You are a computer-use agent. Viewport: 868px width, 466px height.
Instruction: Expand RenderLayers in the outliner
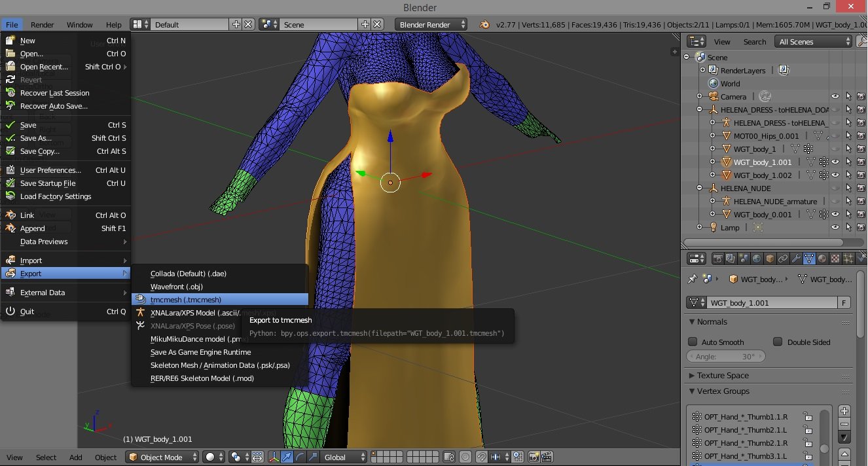702,70
